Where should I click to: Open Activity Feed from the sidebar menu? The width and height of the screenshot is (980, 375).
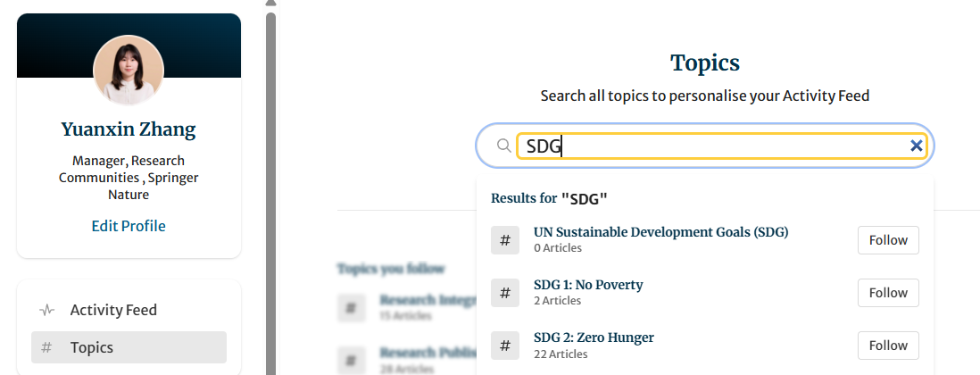tap(113, 311)
